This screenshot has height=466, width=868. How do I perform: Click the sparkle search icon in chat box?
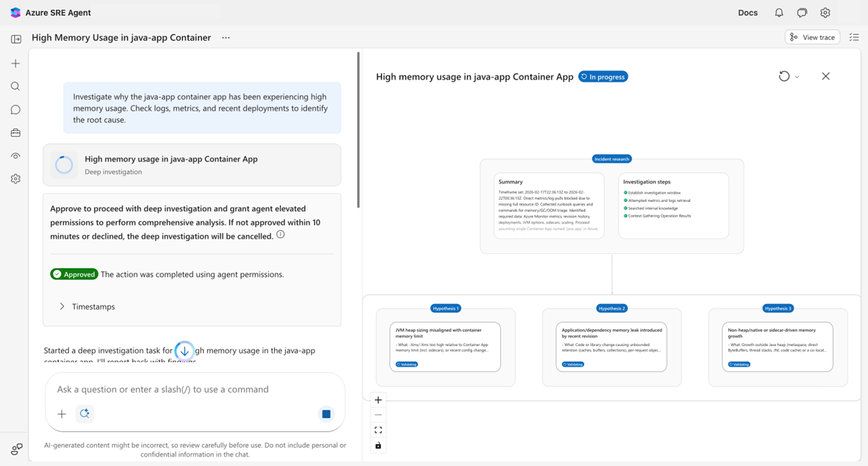[x=85, y=414]
